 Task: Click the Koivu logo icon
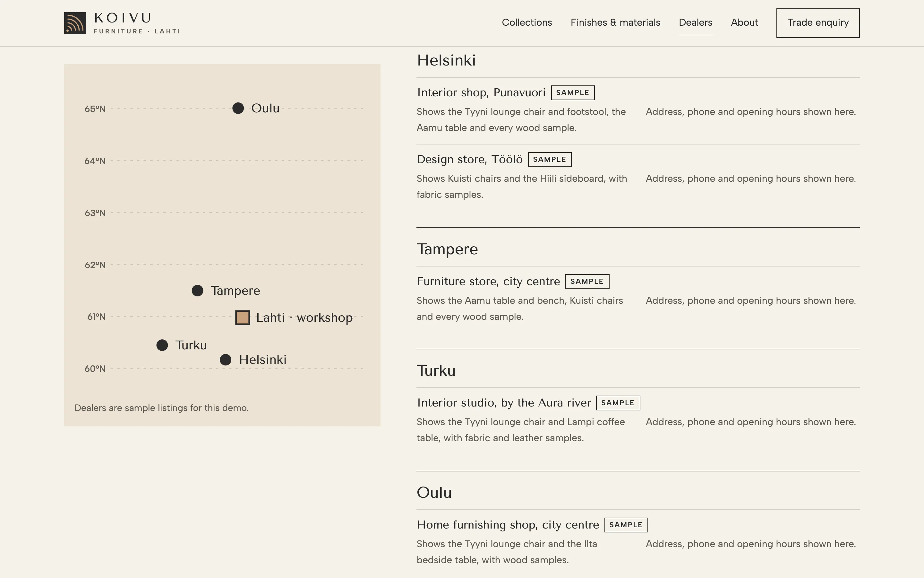tap(75, 23)
